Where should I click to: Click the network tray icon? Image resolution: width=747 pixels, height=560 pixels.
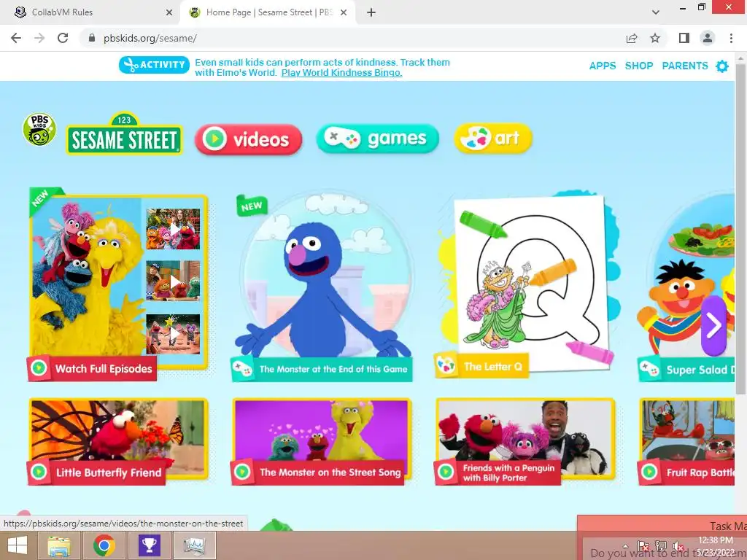coord(661,546)
